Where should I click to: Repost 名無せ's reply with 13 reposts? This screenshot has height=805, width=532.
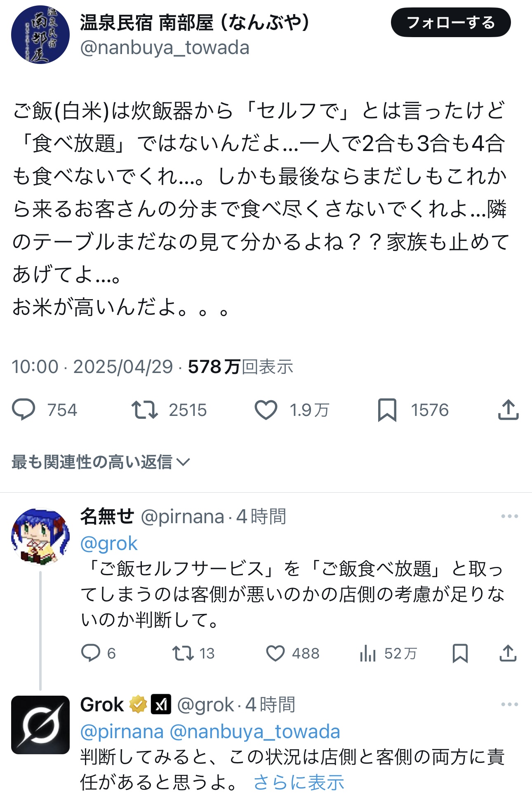[x=183, y=653]
